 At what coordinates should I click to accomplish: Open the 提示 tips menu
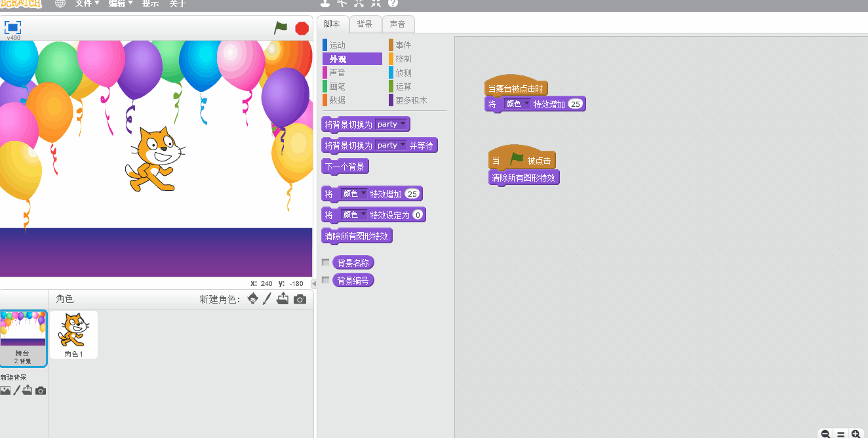(x=151, y=3)
